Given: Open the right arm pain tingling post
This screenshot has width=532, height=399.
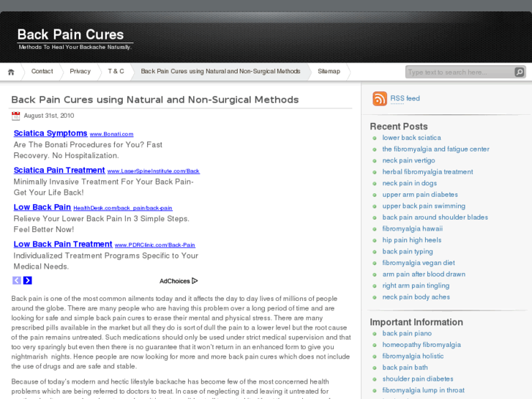Looking at the screenshot, I should pos(416,286).
